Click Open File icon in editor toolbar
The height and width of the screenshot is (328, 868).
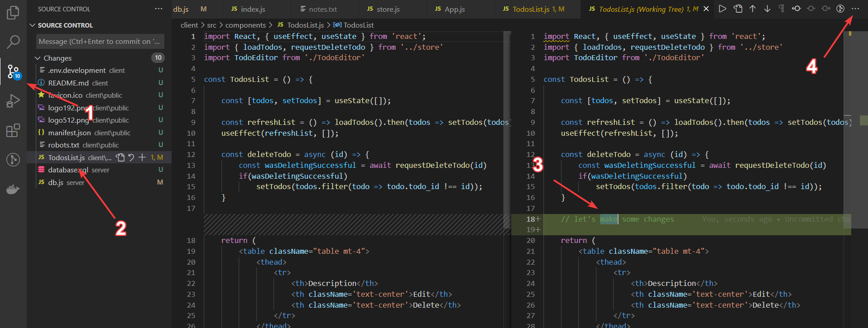738,9
